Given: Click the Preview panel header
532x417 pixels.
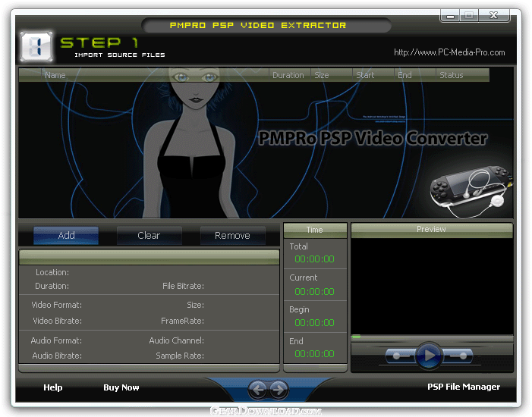Looking at the screenshot, I should tap(432, 230).
